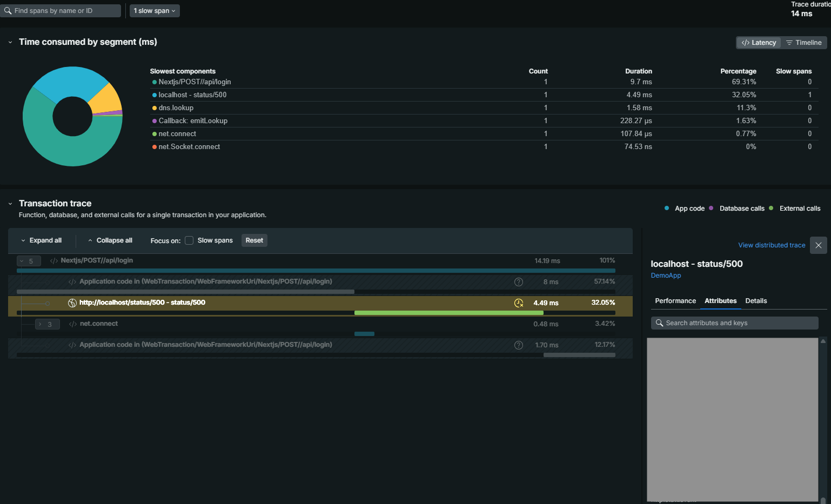
Task: Click the Percentage column header
Action: point(738,71)
